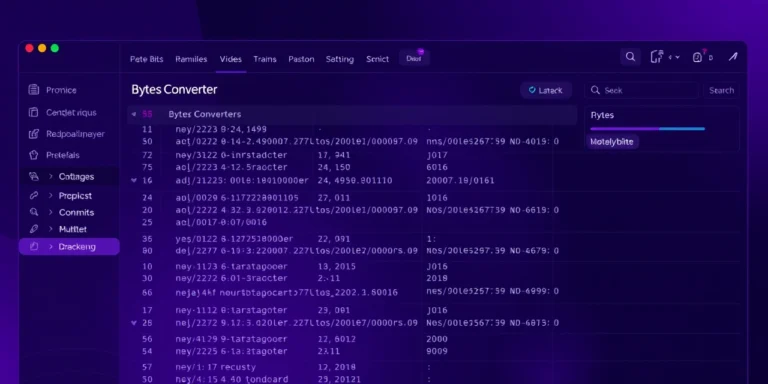Open search via top bar magnifier icon
Image resolution: width=768 pixels, height=384 pixels.
click(630, 57)
